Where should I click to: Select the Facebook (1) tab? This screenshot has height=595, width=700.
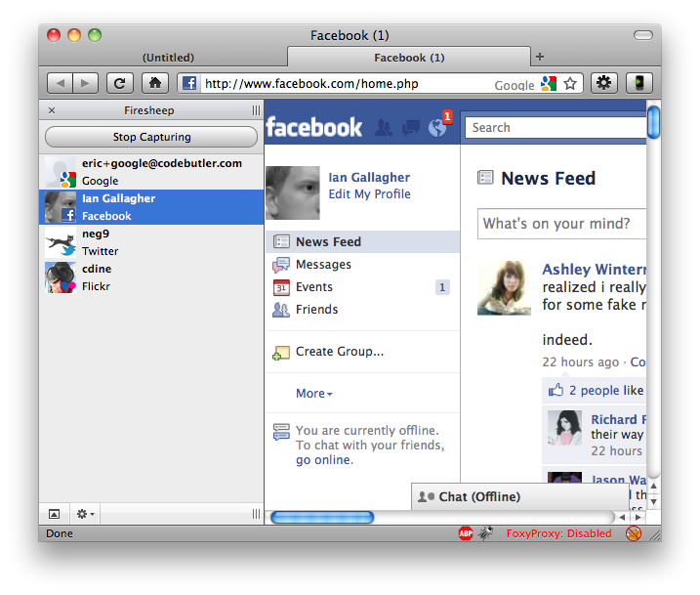click(409, 58)
